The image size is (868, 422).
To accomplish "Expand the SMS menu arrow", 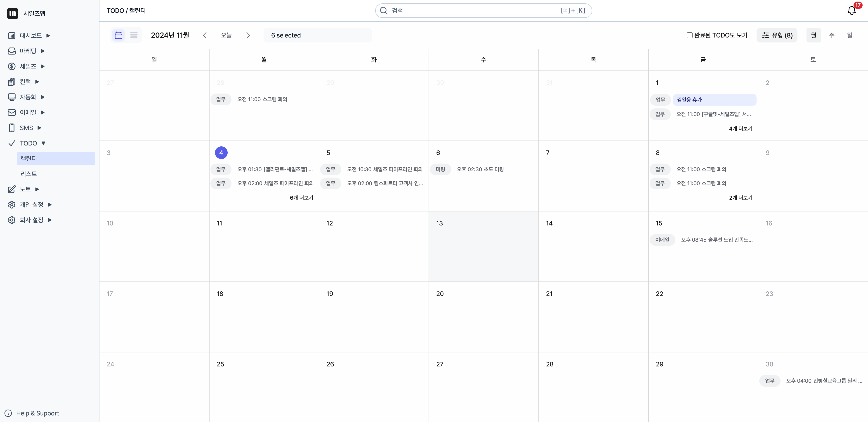I will (39, 128).
